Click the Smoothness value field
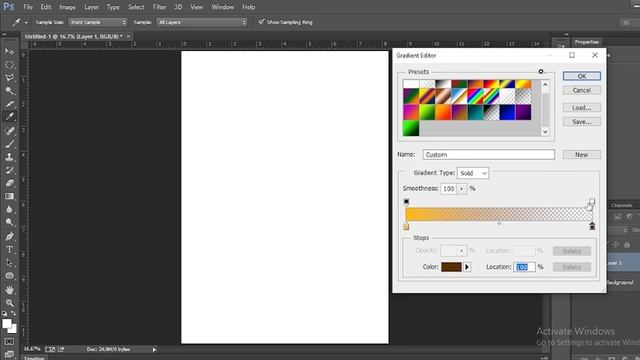 [449, 189]
